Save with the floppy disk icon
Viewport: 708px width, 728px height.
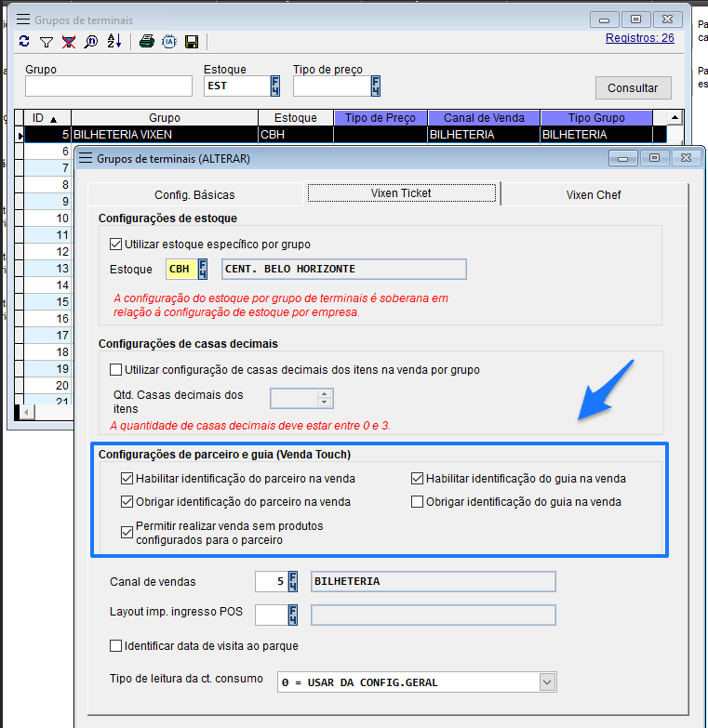pos(192,42)
